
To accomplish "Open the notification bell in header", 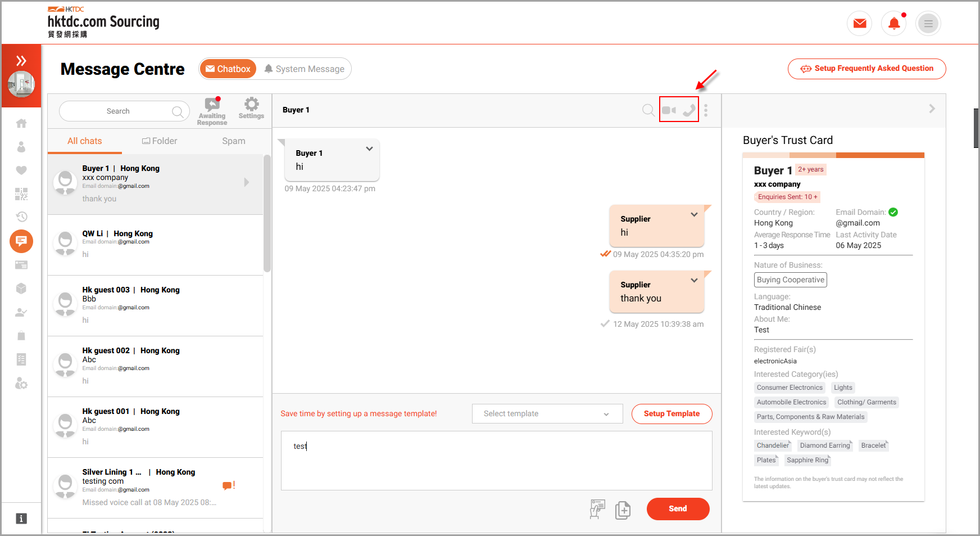I will [x=893, y=23].
